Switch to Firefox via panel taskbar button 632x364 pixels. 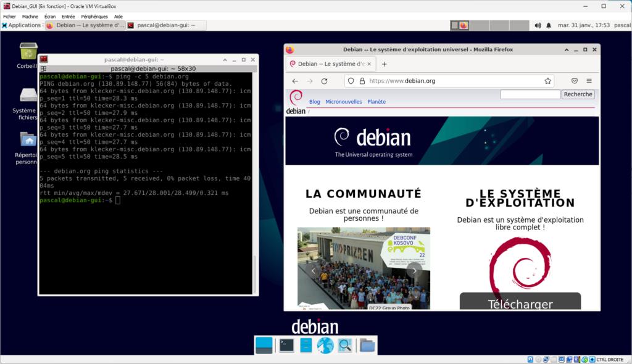[x=85, y=25]
